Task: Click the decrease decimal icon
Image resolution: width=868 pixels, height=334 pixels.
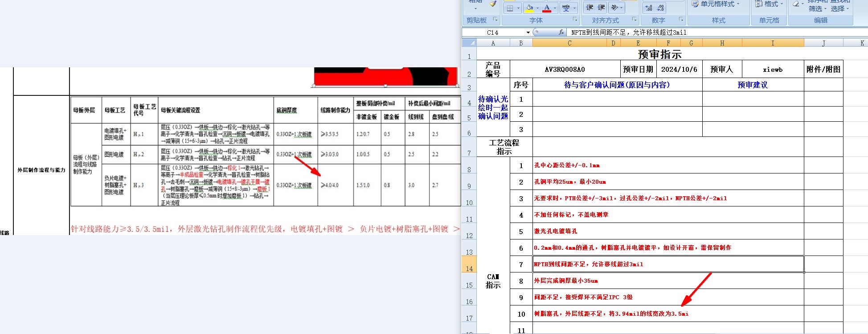Action: pos(660,8)
